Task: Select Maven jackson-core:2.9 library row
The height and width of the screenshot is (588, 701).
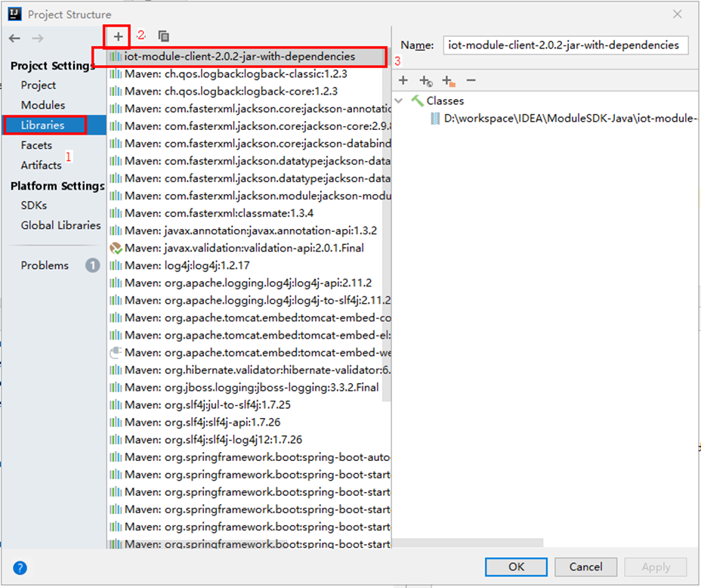Action: (x=249, y=126)
